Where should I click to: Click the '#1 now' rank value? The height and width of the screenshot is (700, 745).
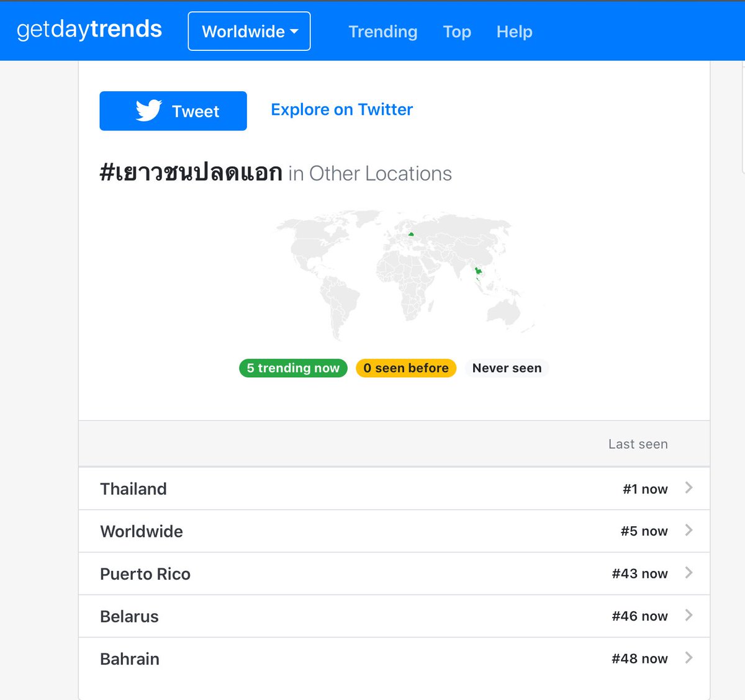(646, 489)
